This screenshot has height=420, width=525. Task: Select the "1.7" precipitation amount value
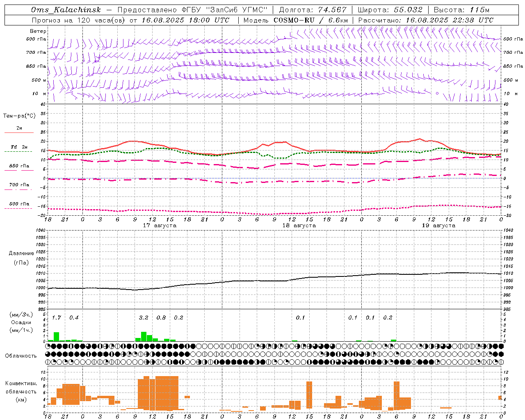56,317
